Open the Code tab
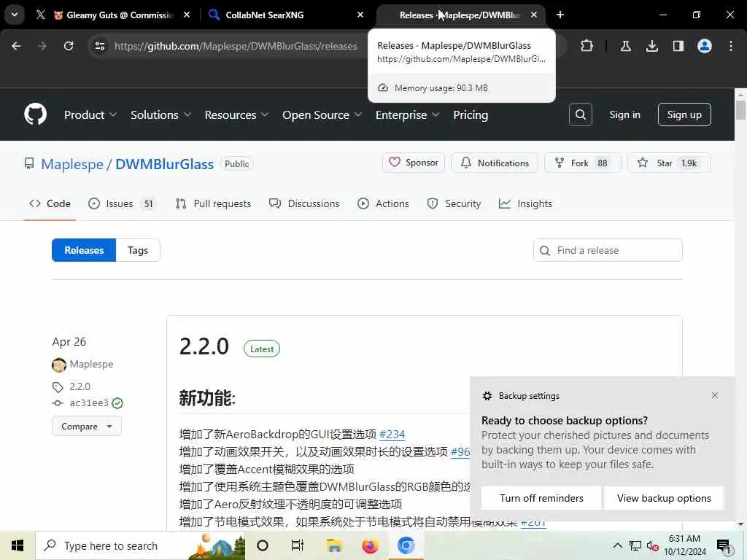 (x=50, y=204)
